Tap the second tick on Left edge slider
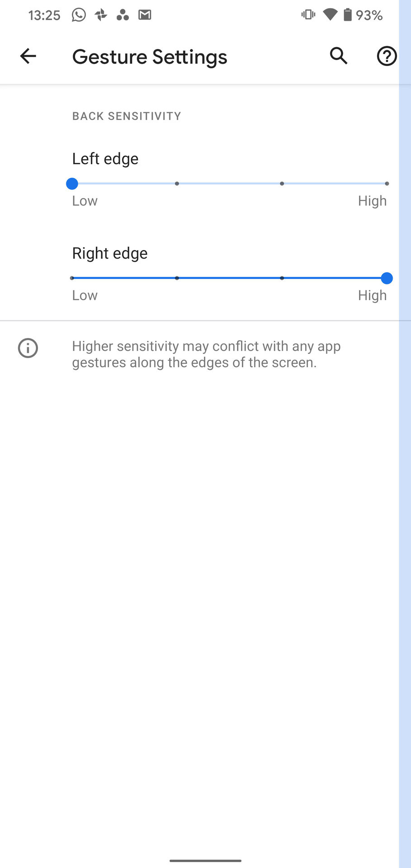 [177, 184]
